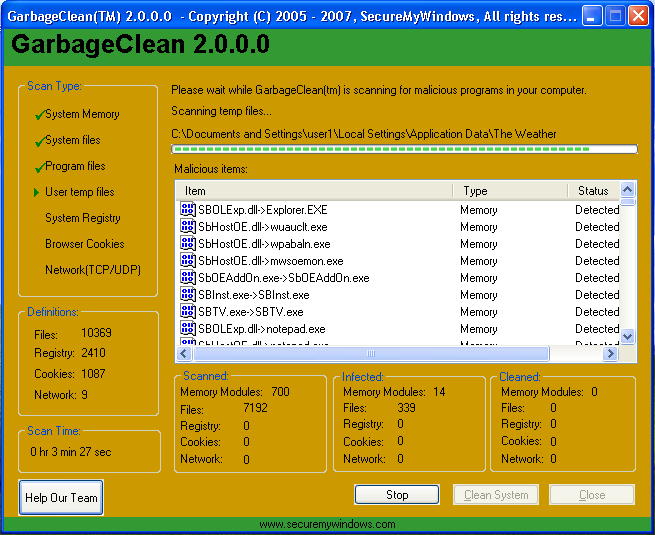The image size is (655, 535).
Task: Click the icon beside SBTV.exe row
Action: [x=188, y=311]
